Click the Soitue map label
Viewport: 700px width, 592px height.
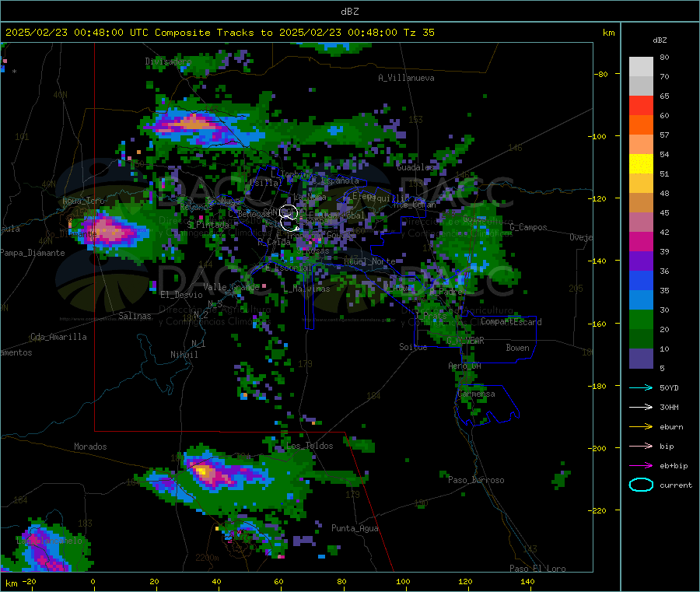tap(413, 347)
